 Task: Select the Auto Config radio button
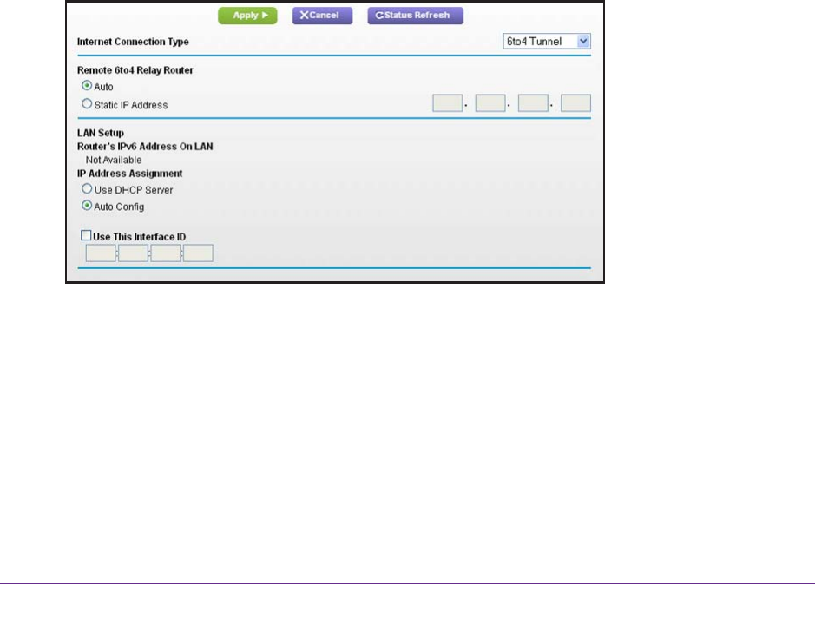(87, 206)
